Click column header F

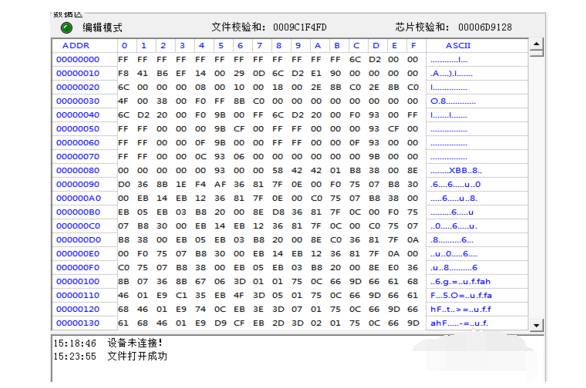(x=413, y=46)
